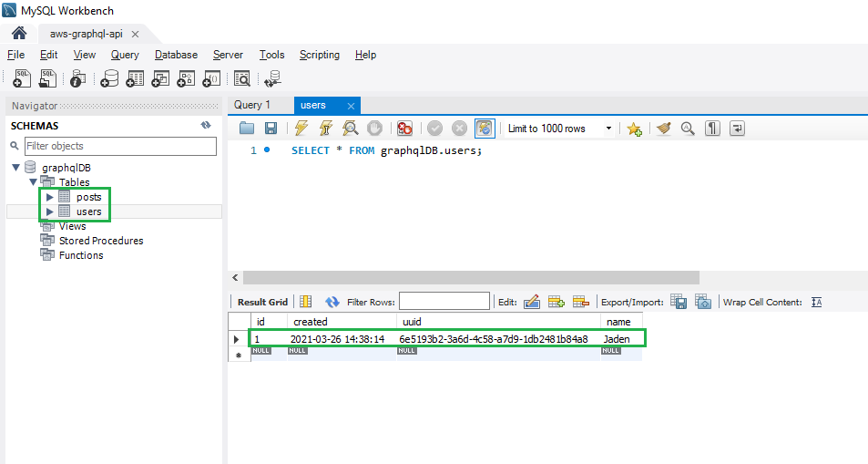This screenshot has height=464, width=868.
Task: Close the aws-graphql-api connection tab
Action: coord(135,34)
